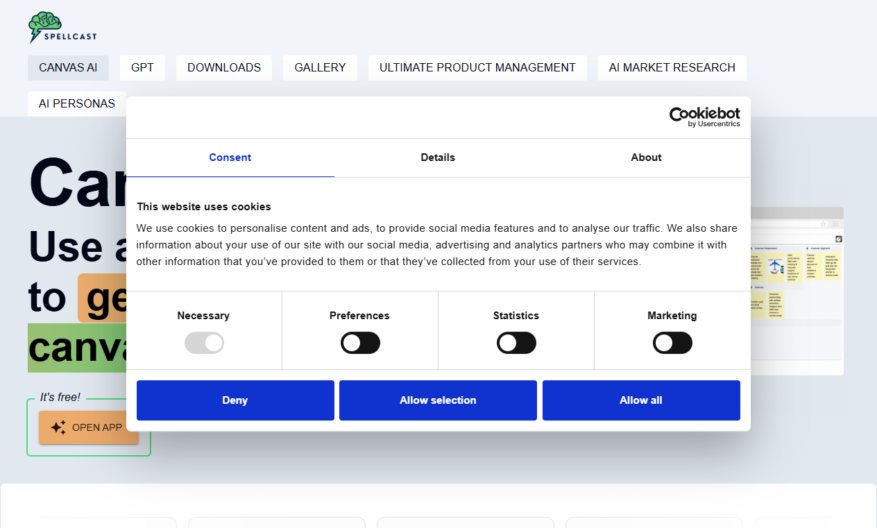The height and width of the screenshot is (528, 877).
Task: Click the Allow selection button
Action: pyautogui.click(x=438, y=400)
